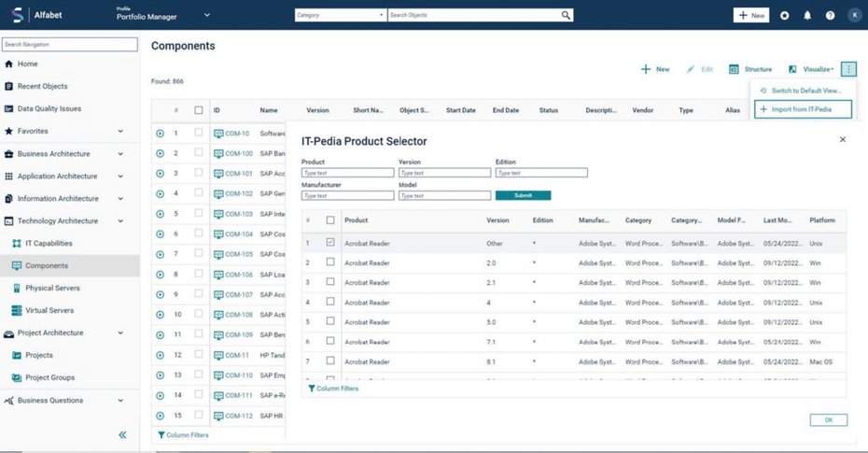Click the Alfabet logo icon

coord(18,15)
